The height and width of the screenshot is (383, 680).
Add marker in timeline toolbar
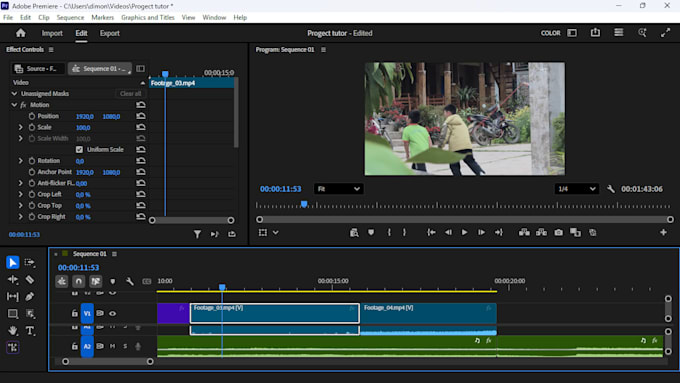click(113, 282)
